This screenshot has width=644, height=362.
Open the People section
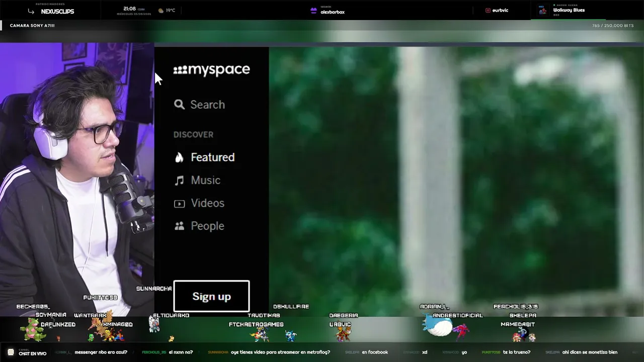(199, 226)
